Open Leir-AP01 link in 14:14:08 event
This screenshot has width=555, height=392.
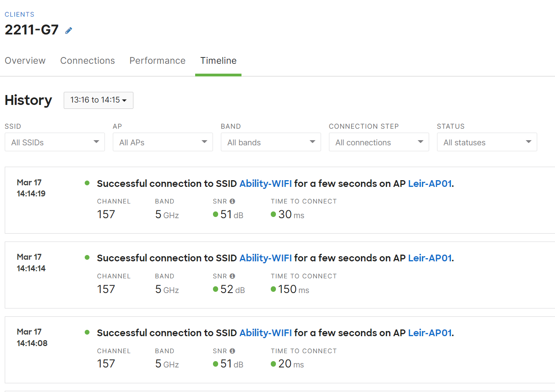430,333
